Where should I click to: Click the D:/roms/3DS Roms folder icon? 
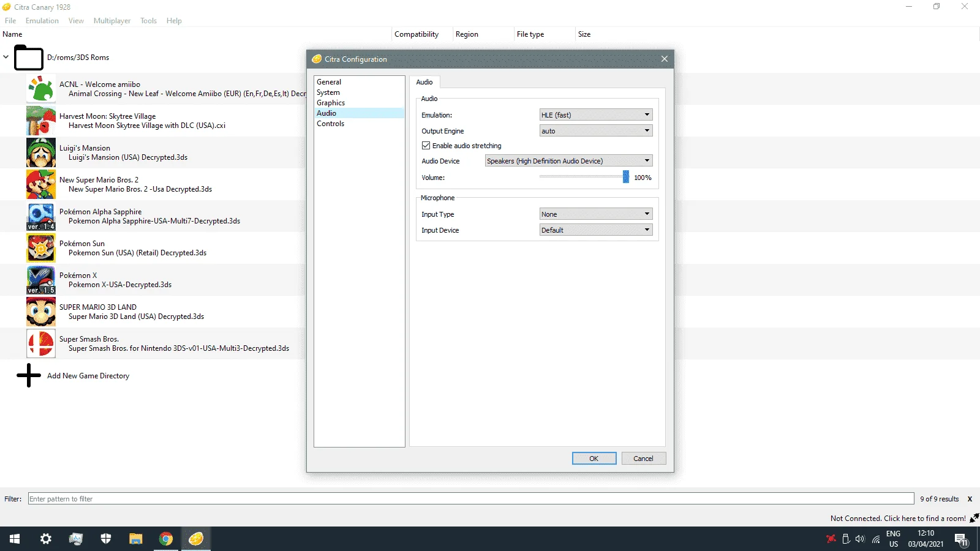click(x=29, y=58)
